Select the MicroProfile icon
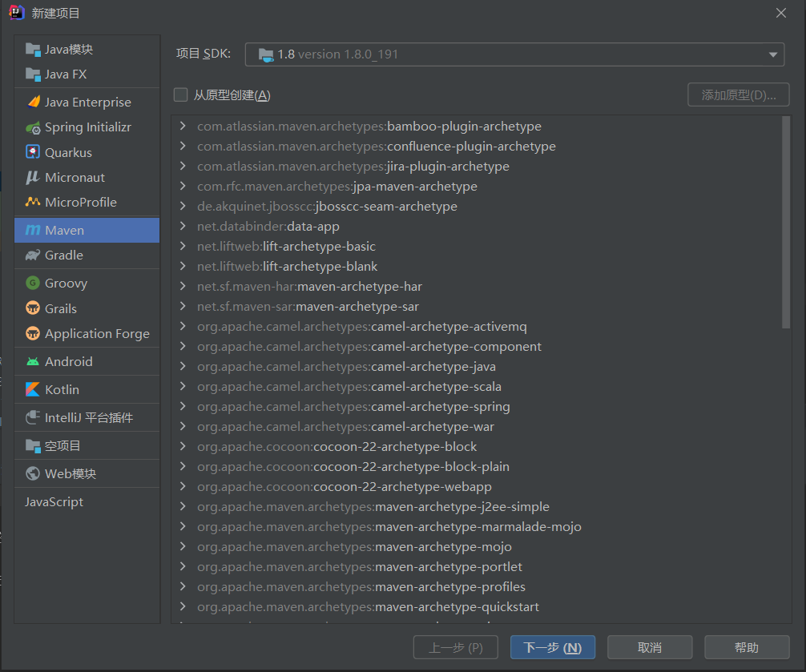The width and height of the screenshot is (806, 672). coord(33,202)
